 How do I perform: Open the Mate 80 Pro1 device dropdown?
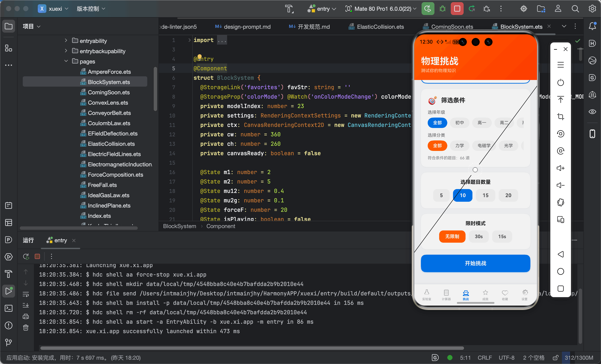click(381, 9)
